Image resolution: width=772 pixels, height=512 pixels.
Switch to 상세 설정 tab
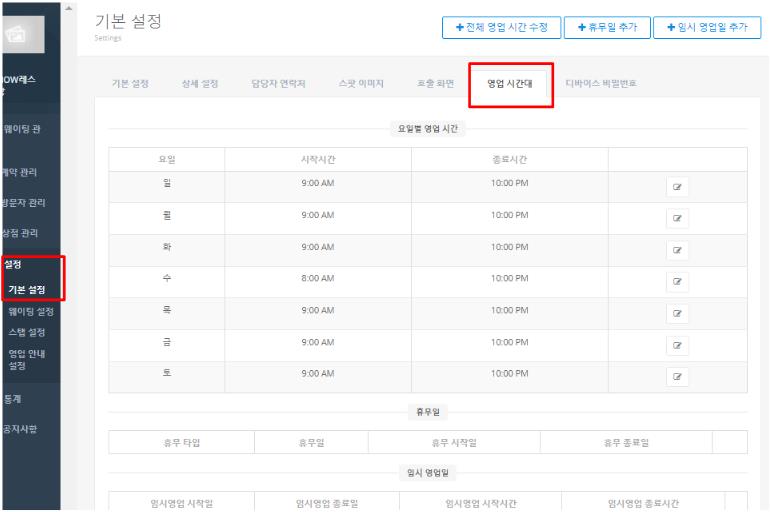pos(199,84)
